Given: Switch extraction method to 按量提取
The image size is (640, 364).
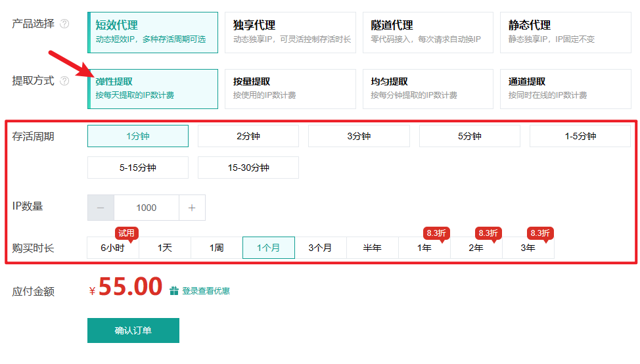Looking at the screenshot, I should click(290, 89).
